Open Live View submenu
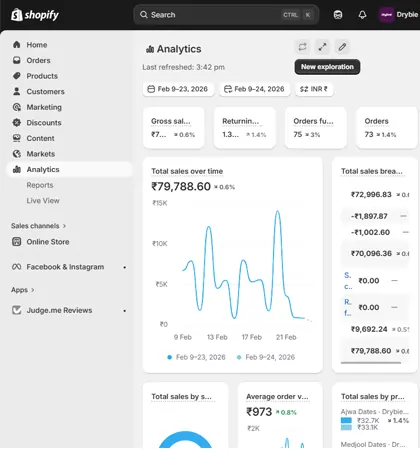The width and height of the screenshot is (420, 450). 43,201
